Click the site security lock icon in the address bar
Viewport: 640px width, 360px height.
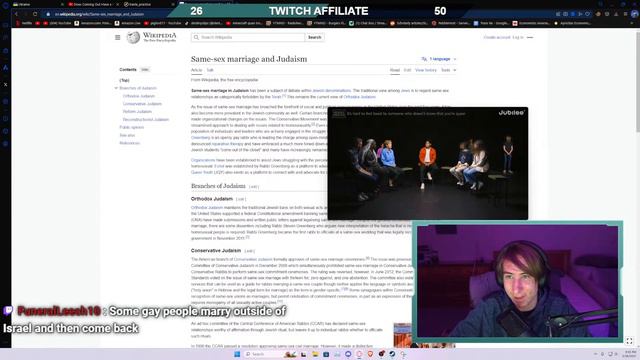pos(48,14)
